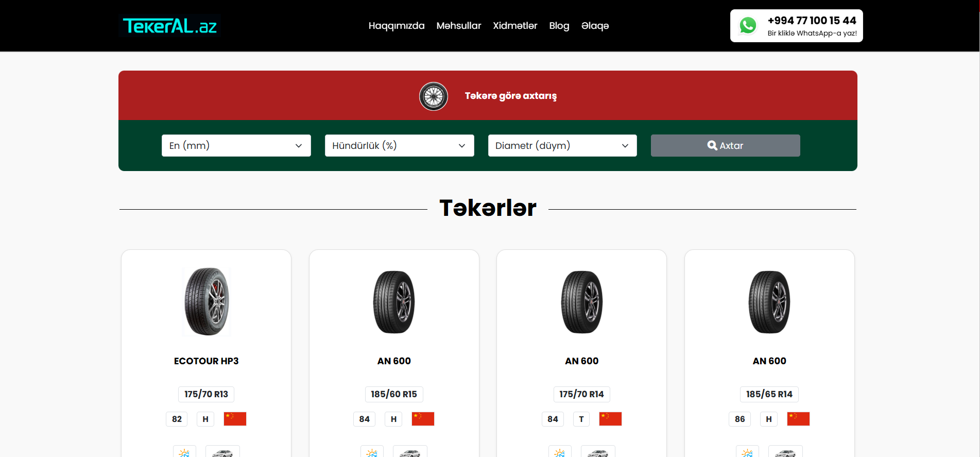Screen dimensions: 980x457
Task: Open the En (mm) width dropdown
Action: (x=236, y=146)
